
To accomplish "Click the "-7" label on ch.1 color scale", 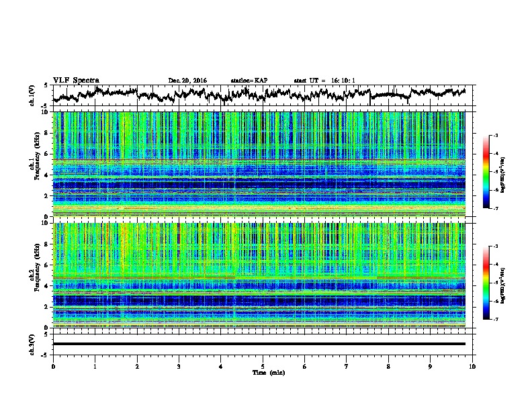I will [496, 208].
